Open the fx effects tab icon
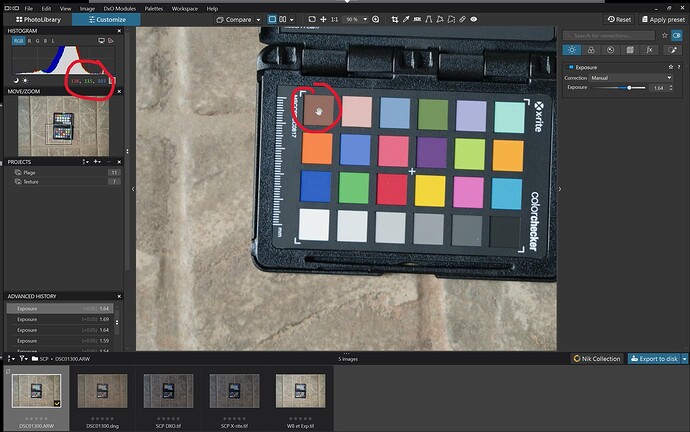This screenshot has height=432, width=690. tap(649, 48)
